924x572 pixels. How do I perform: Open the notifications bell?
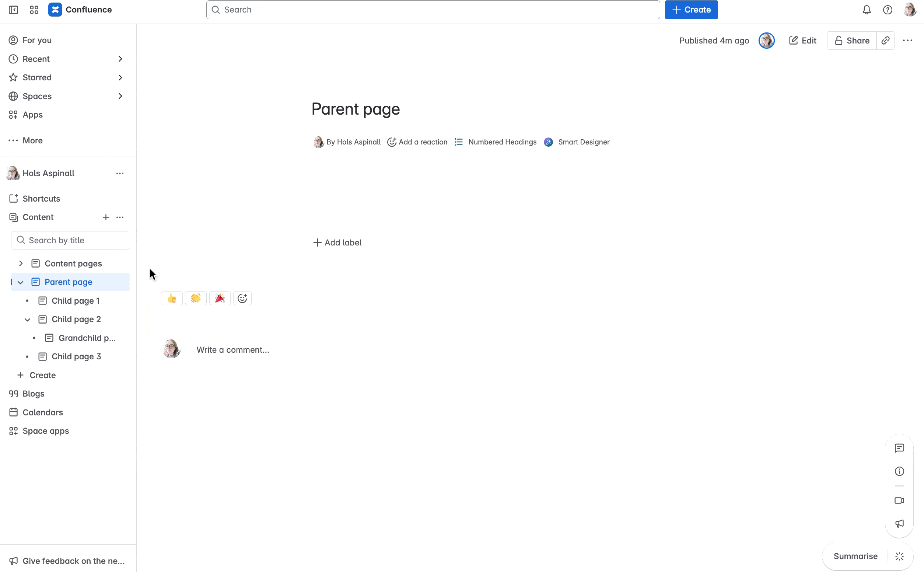[867, 10]
